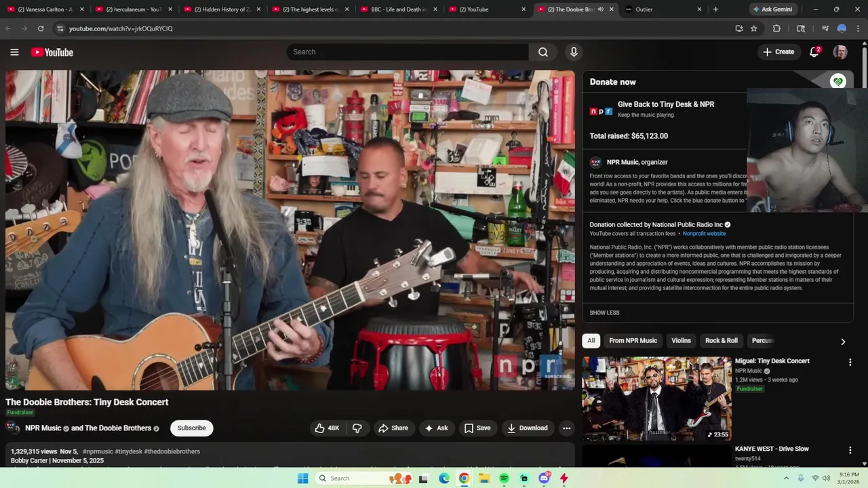This screenshot has height=488, width=868.
Task: Collapse donation panel with SHOW LESS
Action: coord(604,312)
